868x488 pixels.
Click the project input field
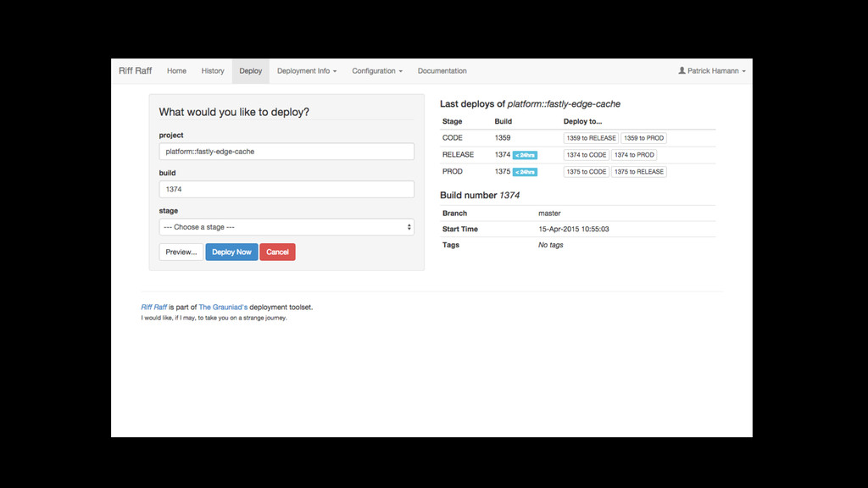287,152
